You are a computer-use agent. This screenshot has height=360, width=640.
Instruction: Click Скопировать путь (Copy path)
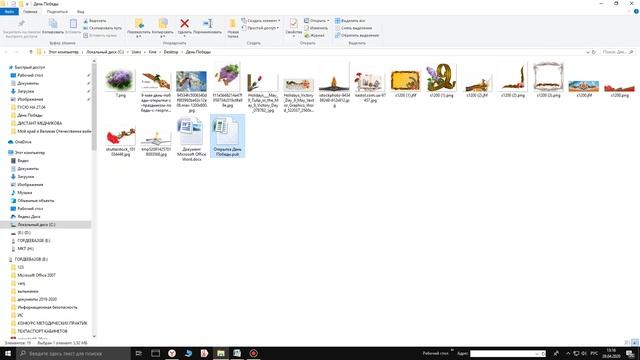(102, 28)
